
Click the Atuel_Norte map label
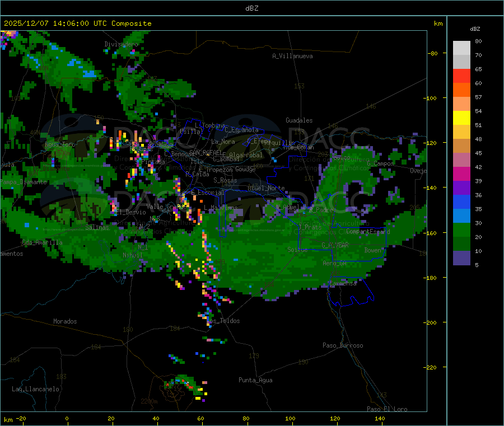(266, 188)
